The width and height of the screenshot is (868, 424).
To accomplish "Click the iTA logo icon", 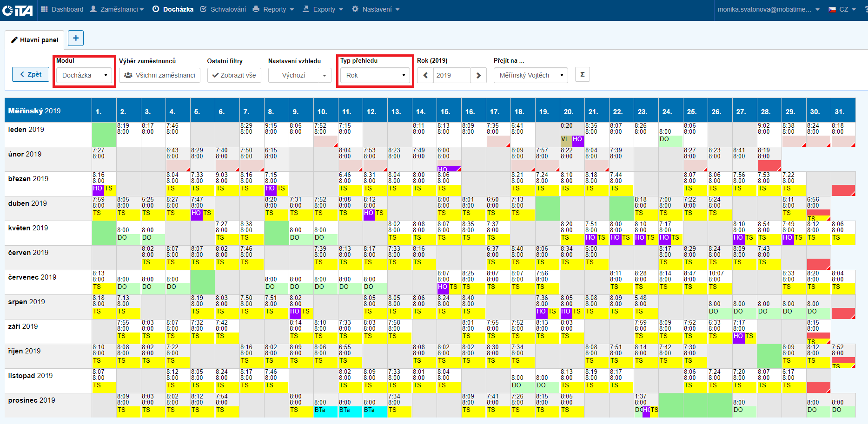I will pos(18,10).
